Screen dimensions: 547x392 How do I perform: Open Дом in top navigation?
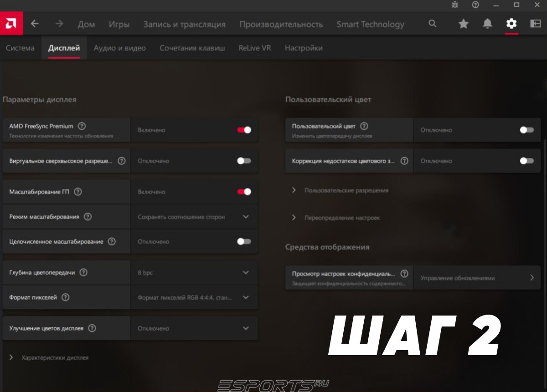pos(86,24)
